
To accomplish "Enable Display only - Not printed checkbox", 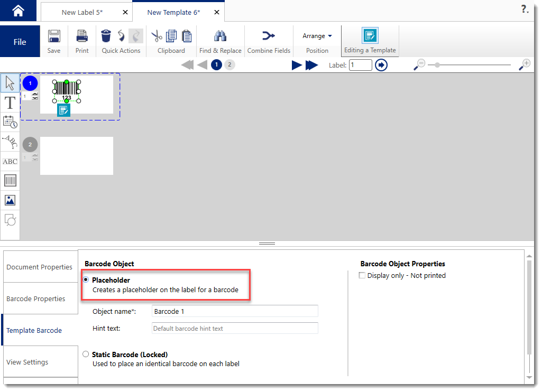I will tap(362, 275).
